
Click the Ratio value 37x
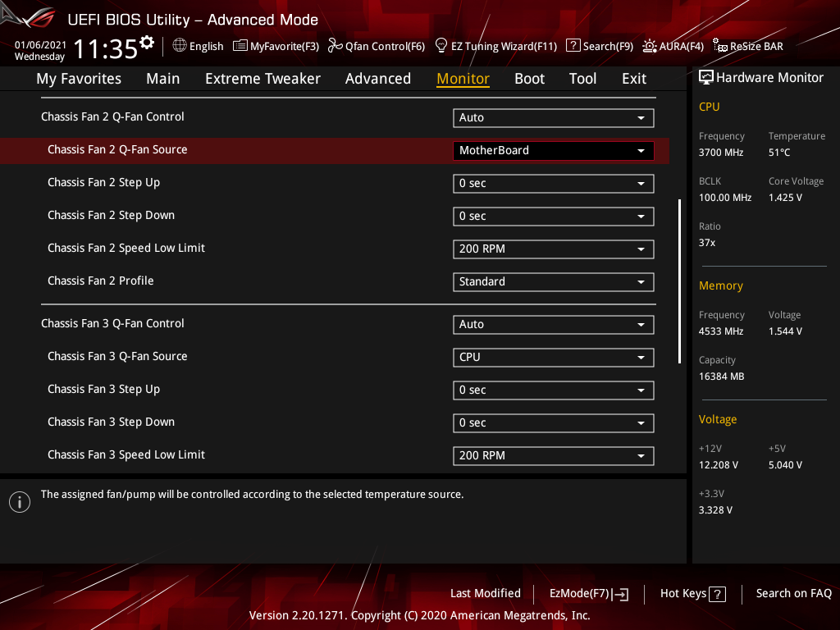click(706, 243)
